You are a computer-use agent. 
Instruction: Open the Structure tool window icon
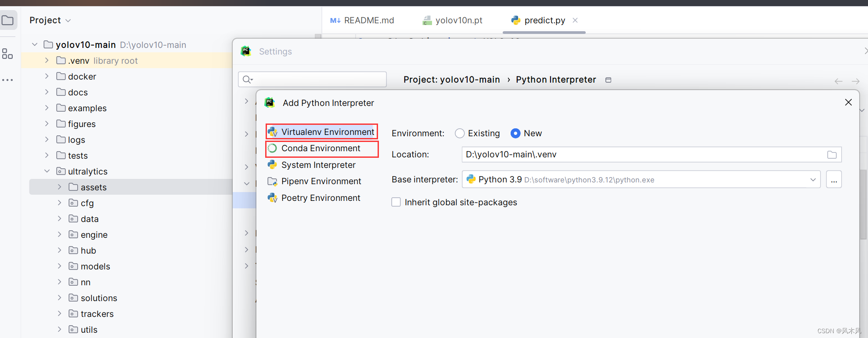[7, 54]
